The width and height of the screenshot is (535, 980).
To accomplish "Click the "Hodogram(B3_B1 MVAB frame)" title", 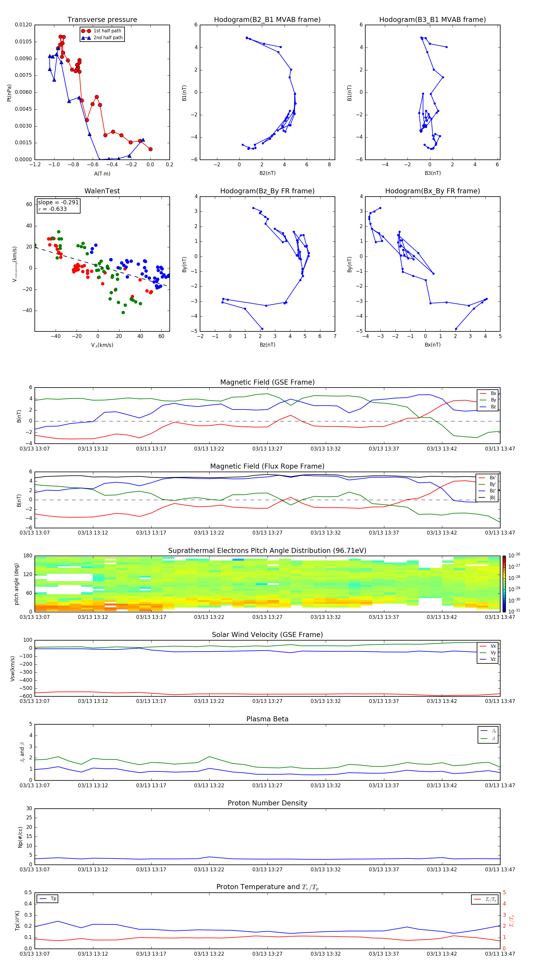I will click(432, 20).
